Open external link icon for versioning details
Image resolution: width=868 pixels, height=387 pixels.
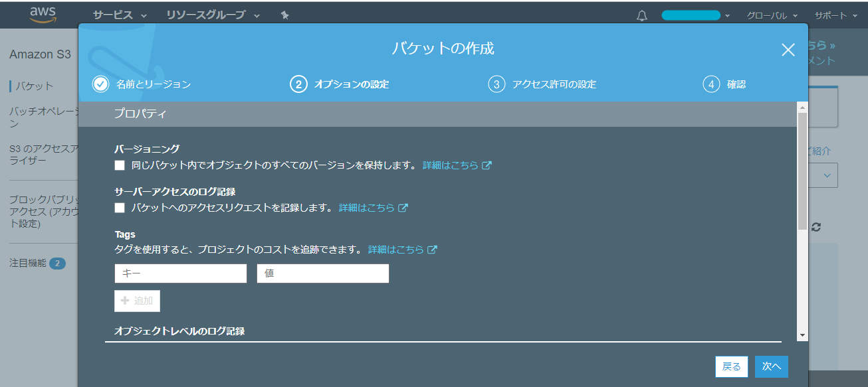[x=487, y=165]
